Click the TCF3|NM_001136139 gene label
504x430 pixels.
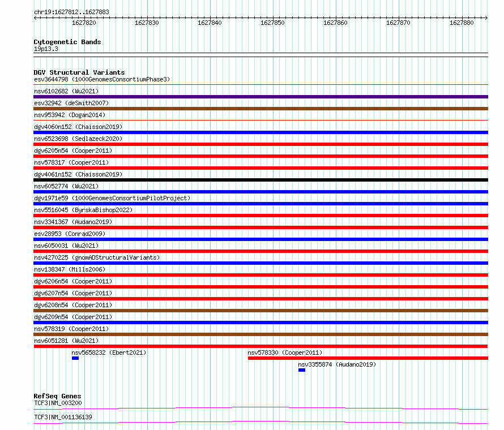click(x=63, y=417)
